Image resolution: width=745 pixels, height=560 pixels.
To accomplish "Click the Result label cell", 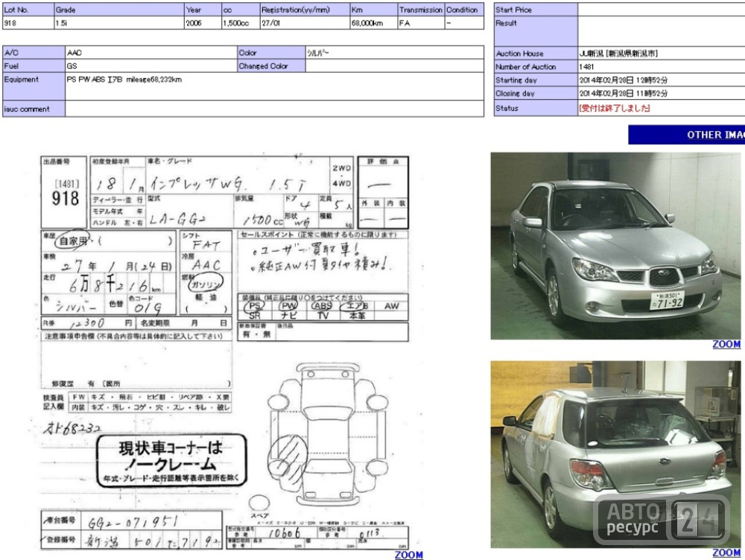I will (536, 31).
